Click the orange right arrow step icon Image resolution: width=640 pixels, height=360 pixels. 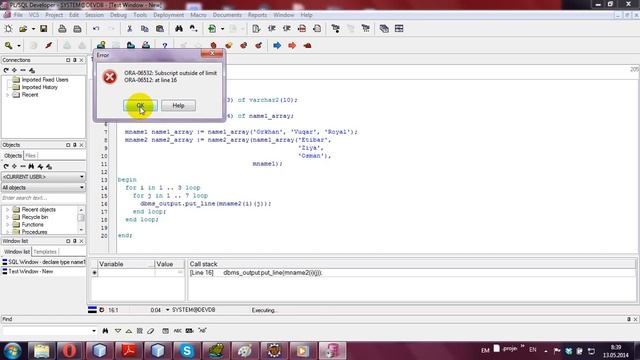pos(292,45)
